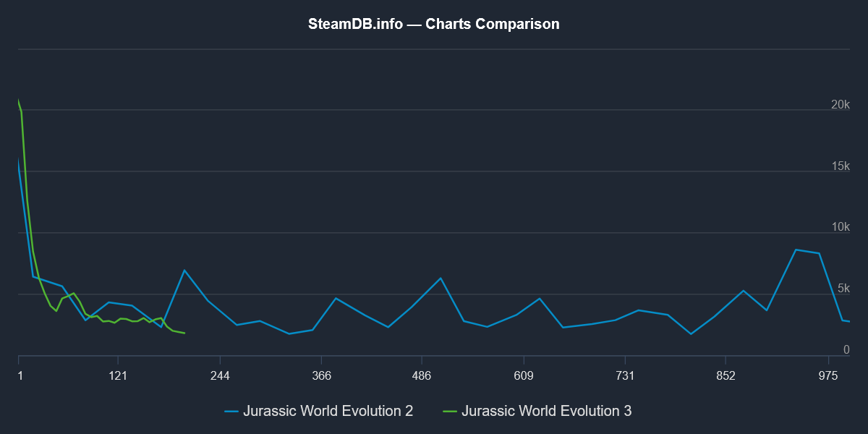Click the blue Jurassic World Evolution 2 legend line

[231, 412]
